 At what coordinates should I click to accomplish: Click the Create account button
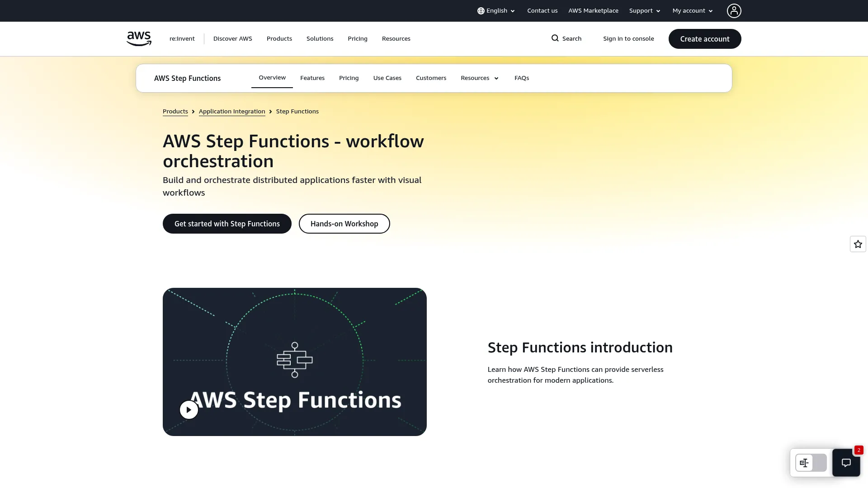click(704, 39)
